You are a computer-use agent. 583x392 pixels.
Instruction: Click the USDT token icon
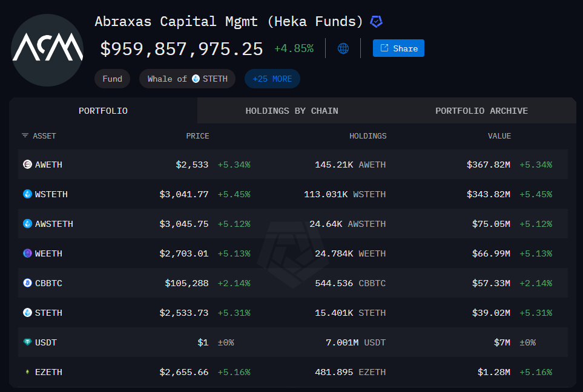point(27,342)
